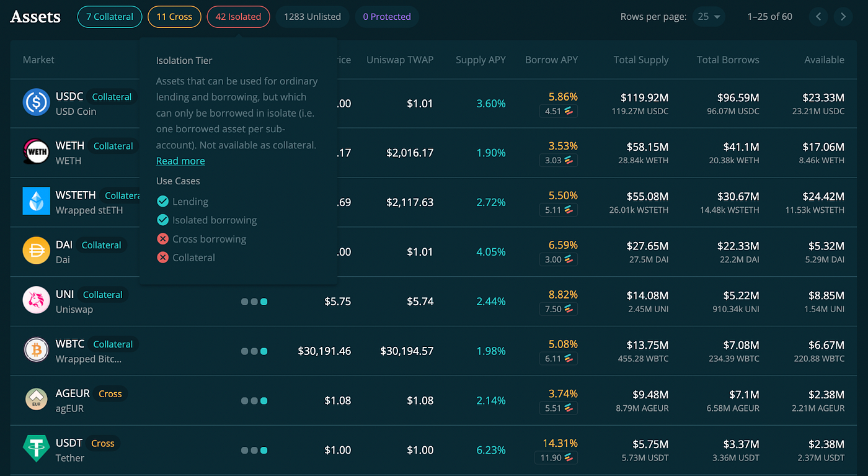Sort by Supply APY column
Screen dimensions: 868x476
pyautogui.click(x=480, y=60)
